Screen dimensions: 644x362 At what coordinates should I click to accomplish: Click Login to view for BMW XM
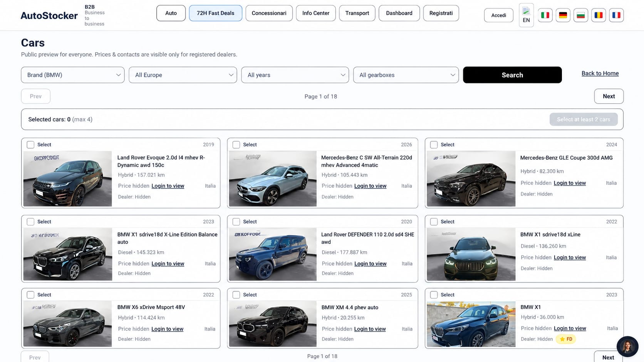(x=370, y=329)
